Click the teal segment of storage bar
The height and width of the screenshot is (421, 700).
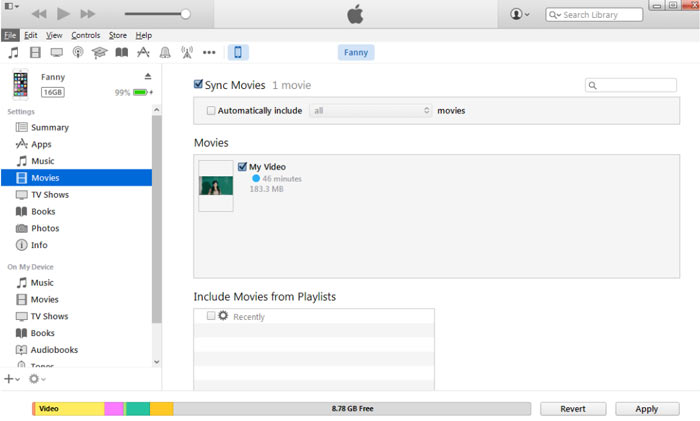(137, 409)
